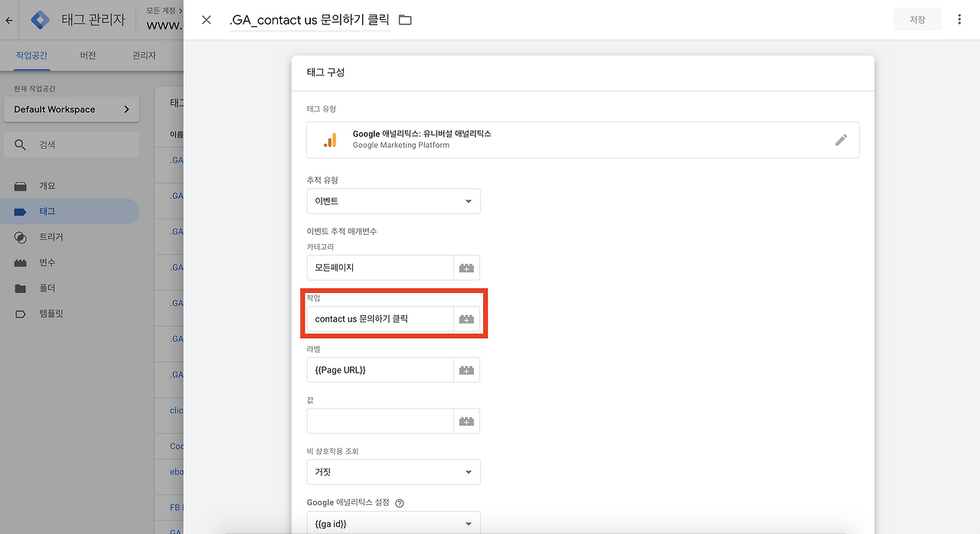Open the 추적 유형 이벤트 dropdown

[394, 201]
